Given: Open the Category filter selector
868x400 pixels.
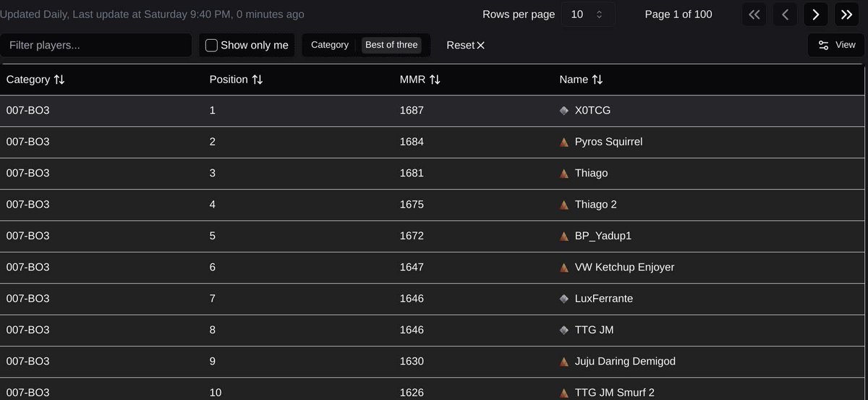Looking at the screenshot, I should pos(330,45).
